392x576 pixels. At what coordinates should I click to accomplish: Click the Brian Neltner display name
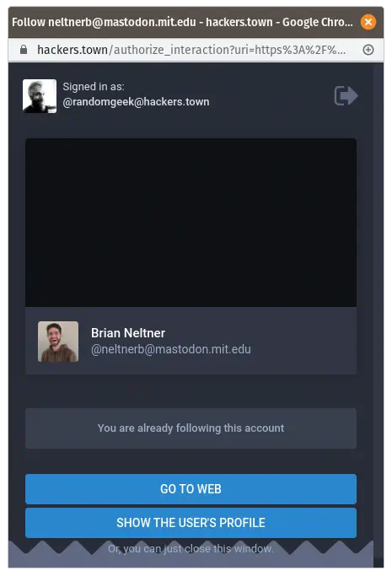[128, 333]
